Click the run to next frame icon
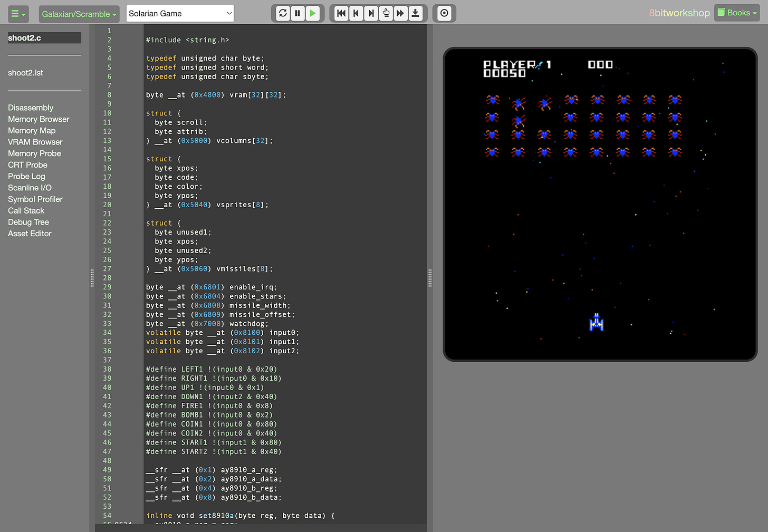 416,13
